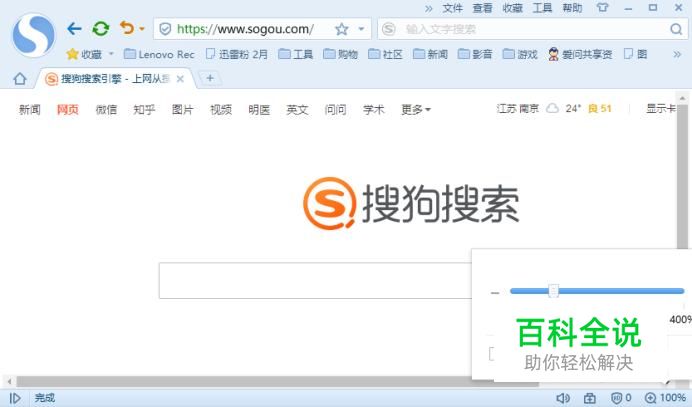The height and width of the screenshot is (407, 692).
Task: Open the dropdown beside the undo arrow
Action: 142,29
